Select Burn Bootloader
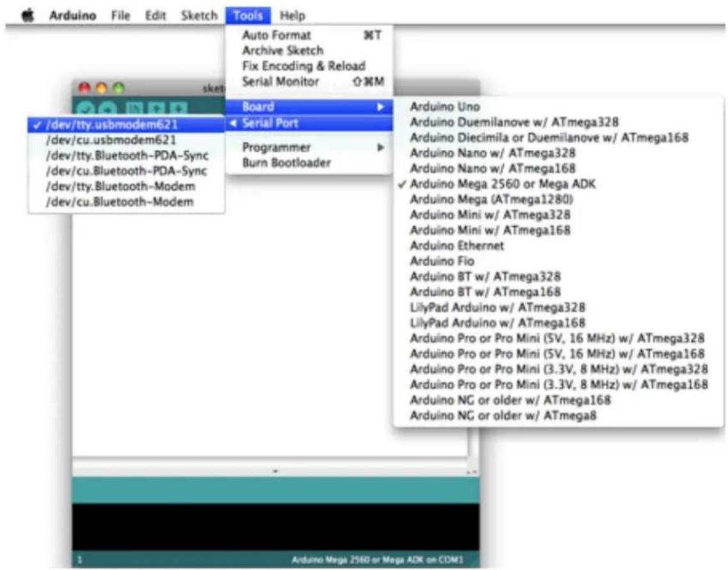Viewport: 728px width, 570px height. (x=309, y=163)
